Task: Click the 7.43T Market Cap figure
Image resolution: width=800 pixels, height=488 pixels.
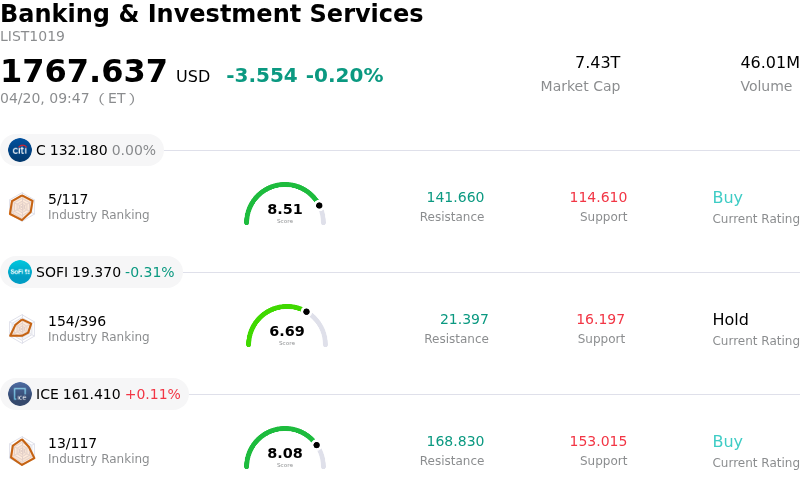Action: pyautogui.click(x=597, y=63)
